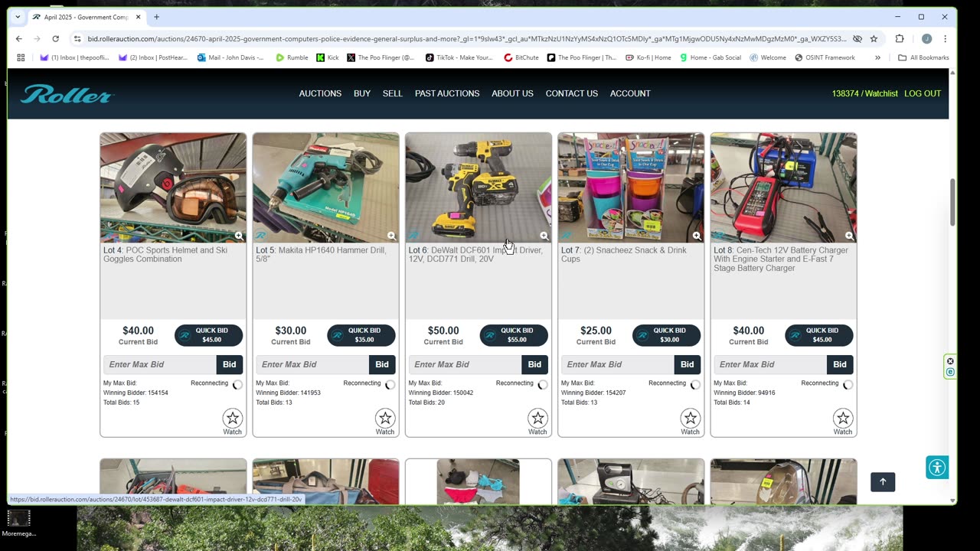This screenshot has width=980, height=551.
Task: Bookmark this page with the star icon
Action: coord(874,38)
